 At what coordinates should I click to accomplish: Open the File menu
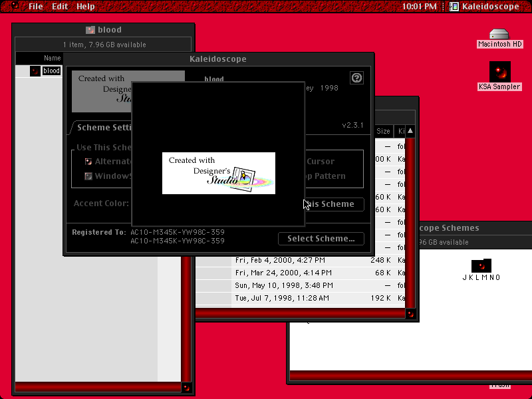pyautogui.click(x=36, y=6)
